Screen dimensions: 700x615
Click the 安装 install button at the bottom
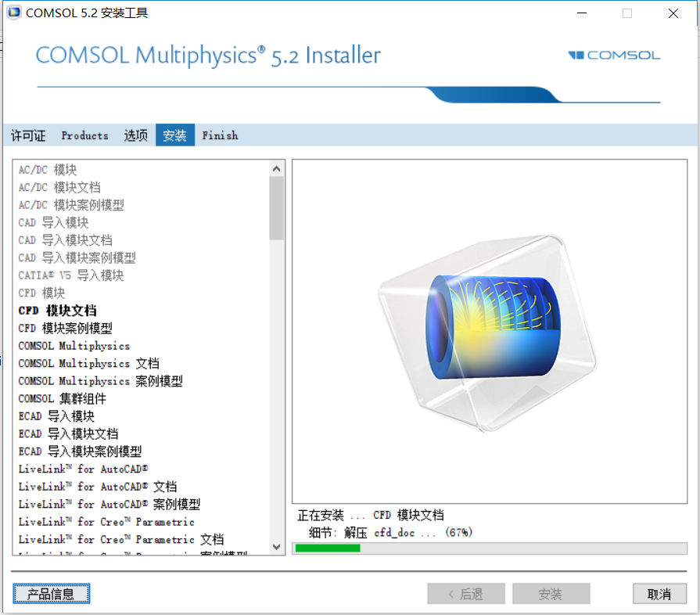click(x=551, y=594)
